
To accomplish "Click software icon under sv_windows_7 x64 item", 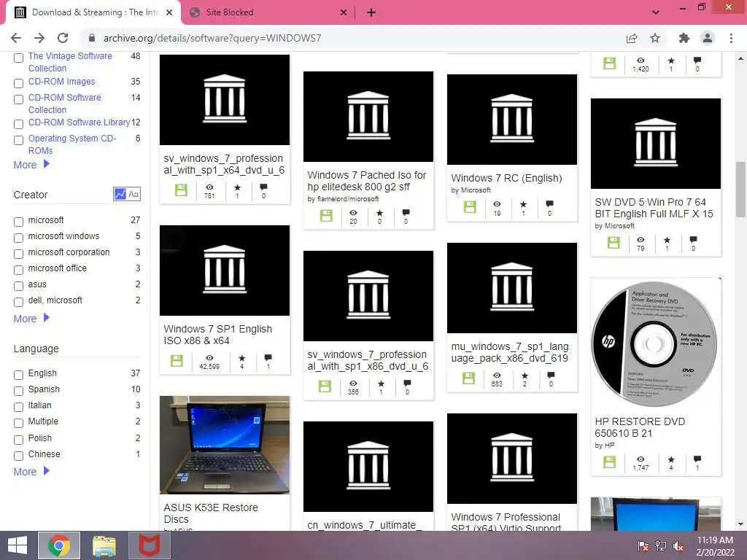I will (x=181, y=190).
